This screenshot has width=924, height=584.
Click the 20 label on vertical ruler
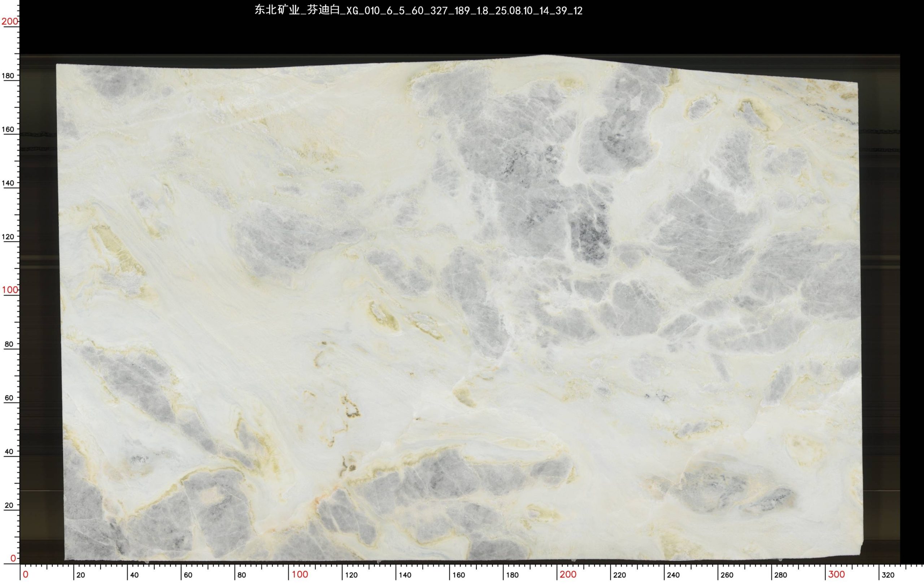(x=9, y=505)
